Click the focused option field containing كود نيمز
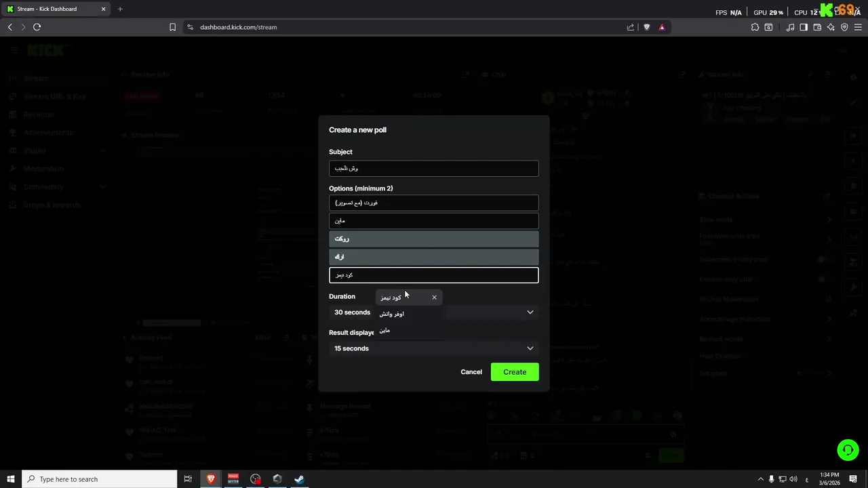The height and width of the screenshot is (488, 868). tap(434, 275)
